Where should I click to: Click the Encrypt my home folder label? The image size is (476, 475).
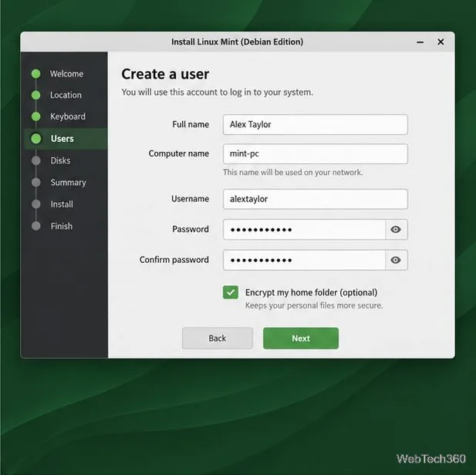pyautogui.click(x=311, y=292)
